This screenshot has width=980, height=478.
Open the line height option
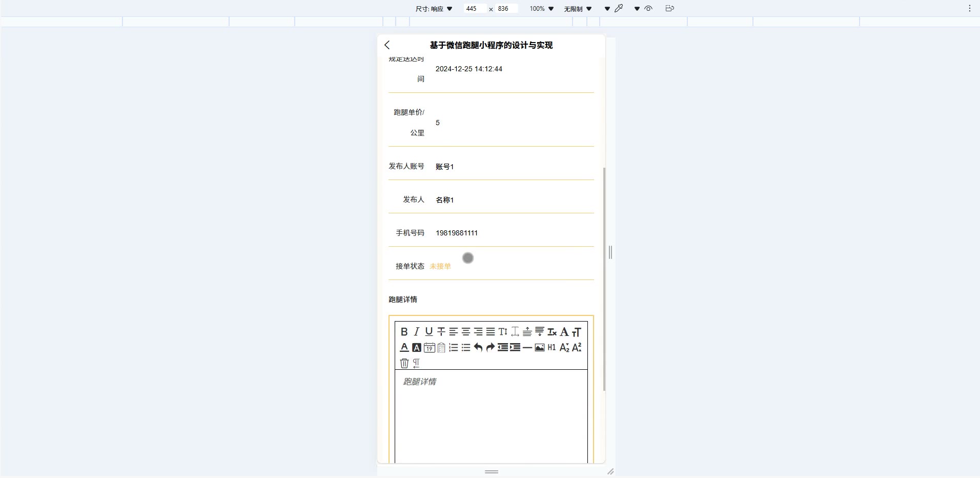click(x=503, y=332)
